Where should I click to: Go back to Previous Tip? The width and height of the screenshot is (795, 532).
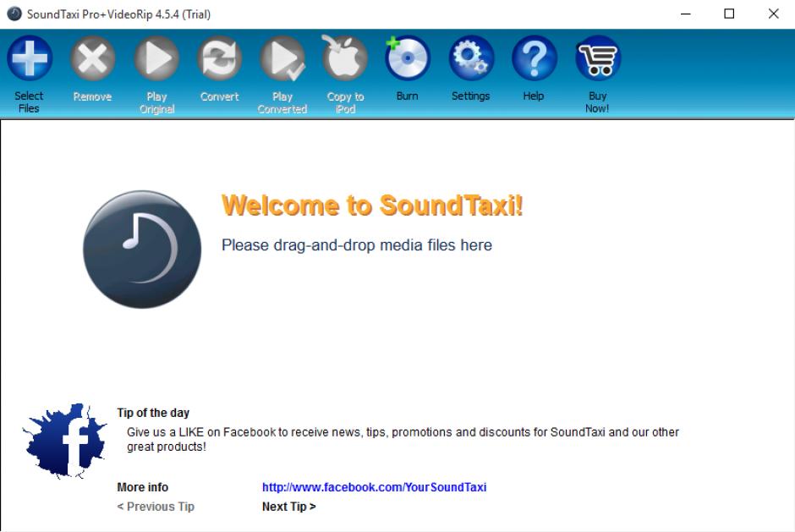[156, 507]
